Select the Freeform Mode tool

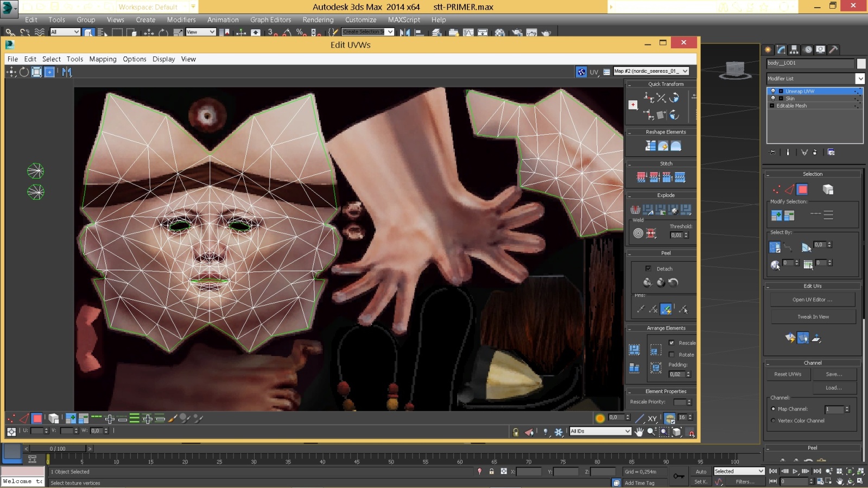49,72
